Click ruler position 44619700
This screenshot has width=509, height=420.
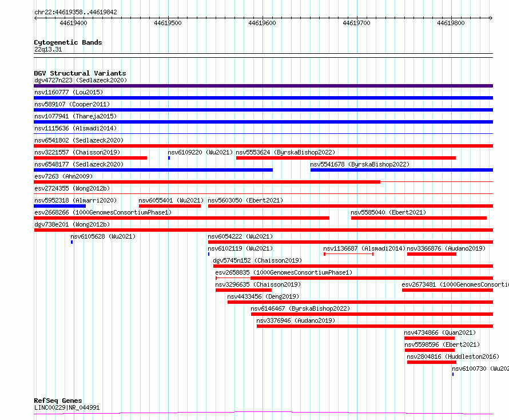tap(356, 23)
